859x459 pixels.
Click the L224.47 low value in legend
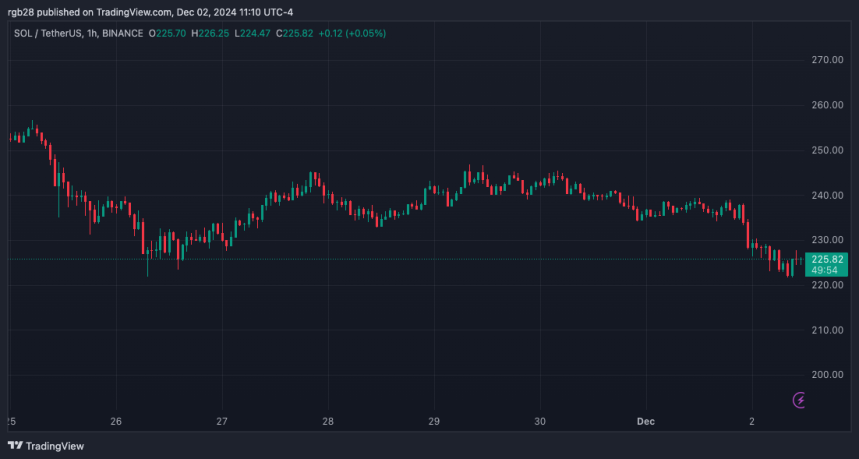point(264,33)
